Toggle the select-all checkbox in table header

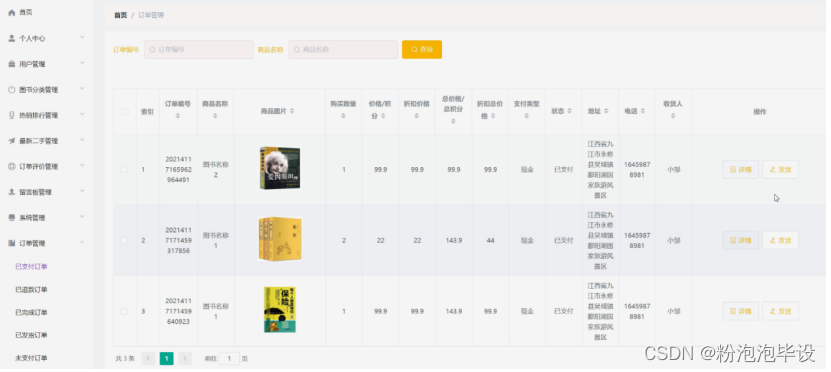[x=125, y=112]
